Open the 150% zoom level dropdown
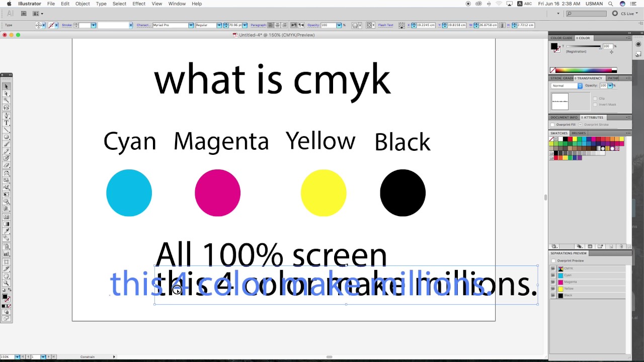The width and height of the screenshot is (644, 362). click(x=17, y=357)
